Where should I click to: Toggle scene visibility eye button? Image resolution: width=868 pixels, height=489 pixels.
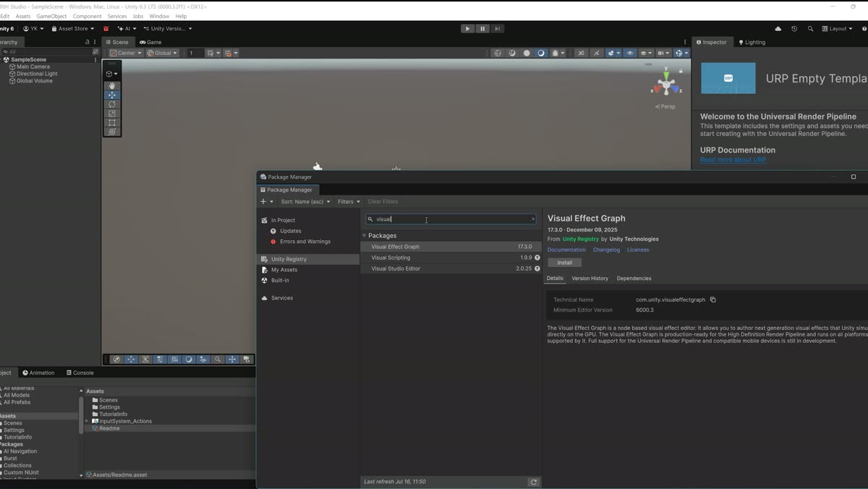(x=629, y=53)
